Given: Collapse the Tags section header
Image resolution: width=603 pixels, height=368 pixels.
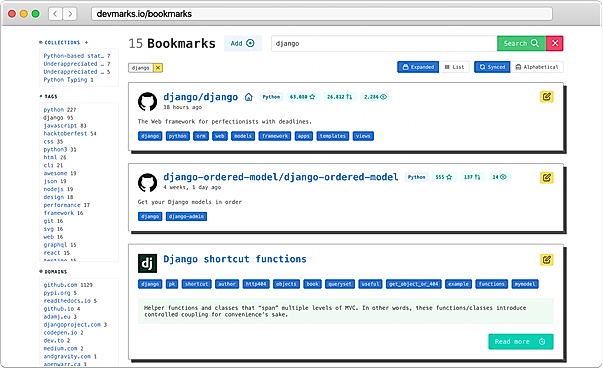Looking at the screenshot, I should click(x=48, y=97).
